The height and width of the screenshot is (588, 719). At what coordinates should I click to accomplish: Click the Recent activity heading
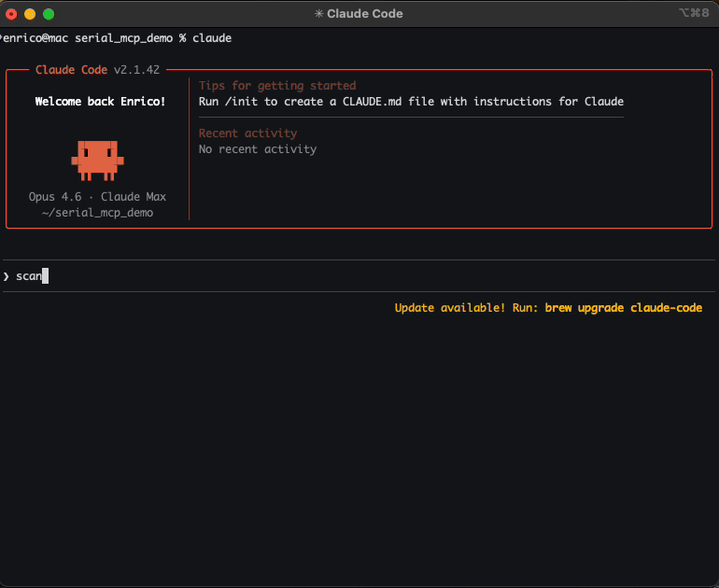(x=247, y=133)
